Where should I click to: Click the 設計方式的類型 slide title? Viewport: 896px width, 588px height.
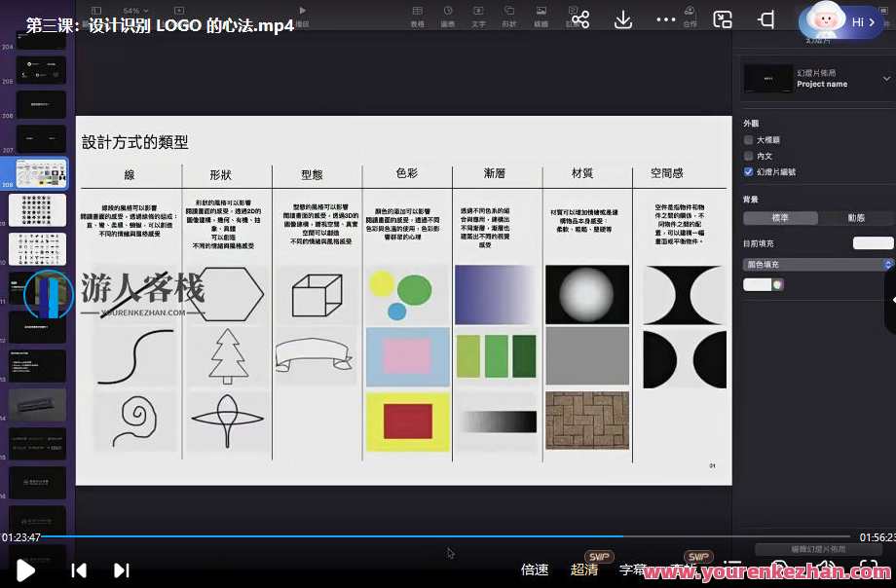134,142
